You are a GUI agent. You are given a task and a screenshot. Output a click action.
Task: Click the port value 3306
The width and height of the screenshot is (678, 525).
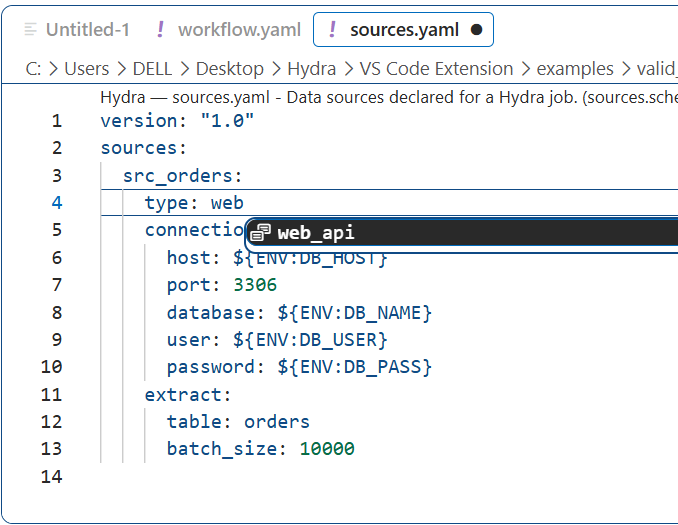pyautogui.click(x=255, y=285)
